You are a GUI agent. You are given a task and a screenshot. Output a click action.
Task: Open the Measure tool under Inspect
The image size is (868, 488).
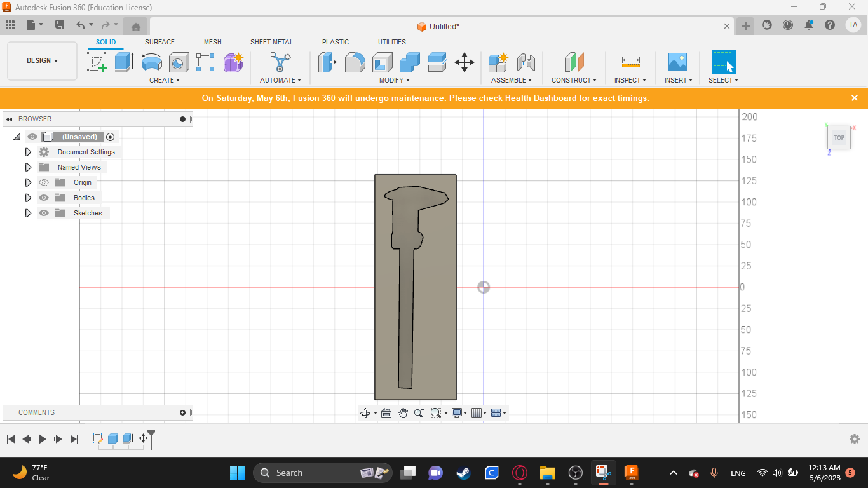tap(630, 62)
